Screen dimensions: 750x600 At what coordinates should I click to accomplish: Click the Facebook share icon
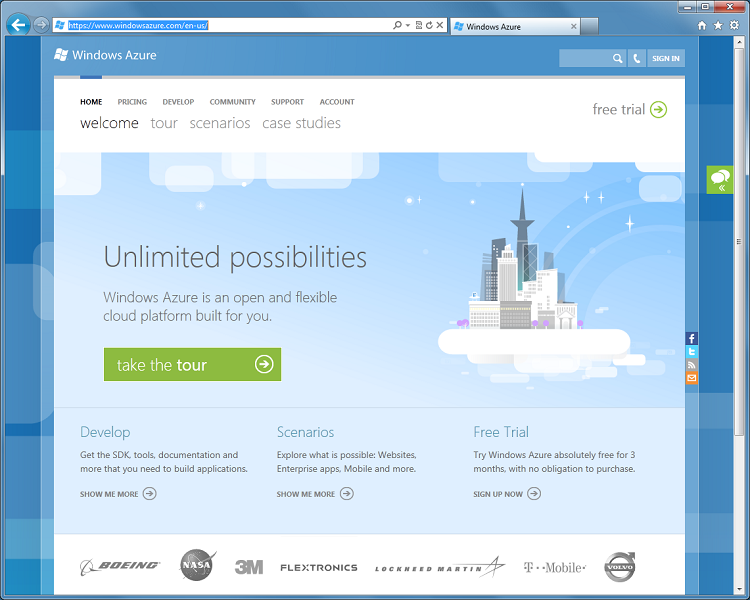[692, 338]
